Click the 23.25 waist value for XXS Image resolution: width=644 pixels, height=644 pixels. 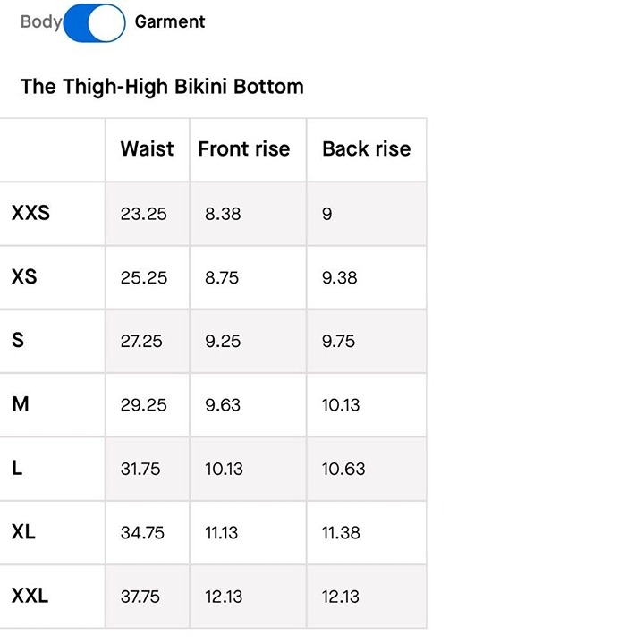144,214
